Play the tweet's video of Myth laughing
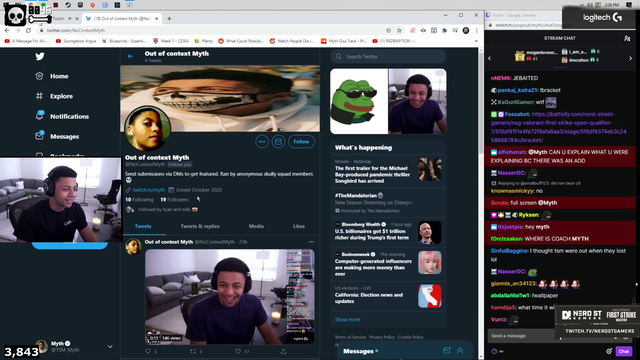The width and height of the screenshot is (640, 360). 230,297
